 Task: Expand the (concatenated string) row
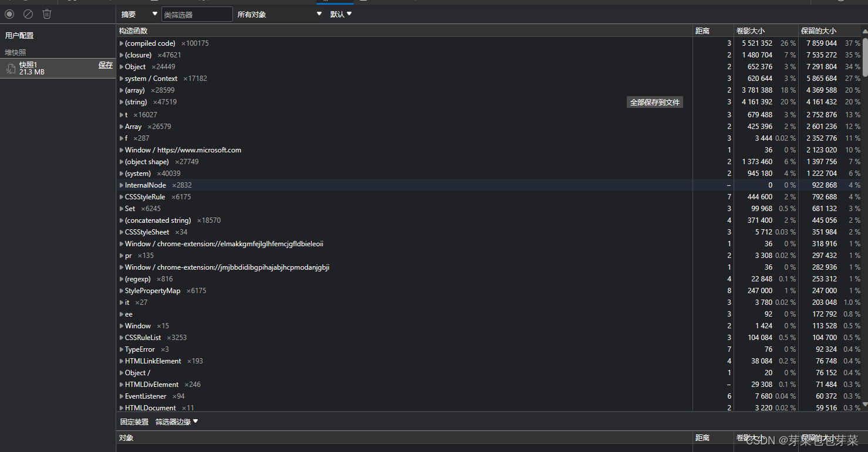click(x=121, y=220)
